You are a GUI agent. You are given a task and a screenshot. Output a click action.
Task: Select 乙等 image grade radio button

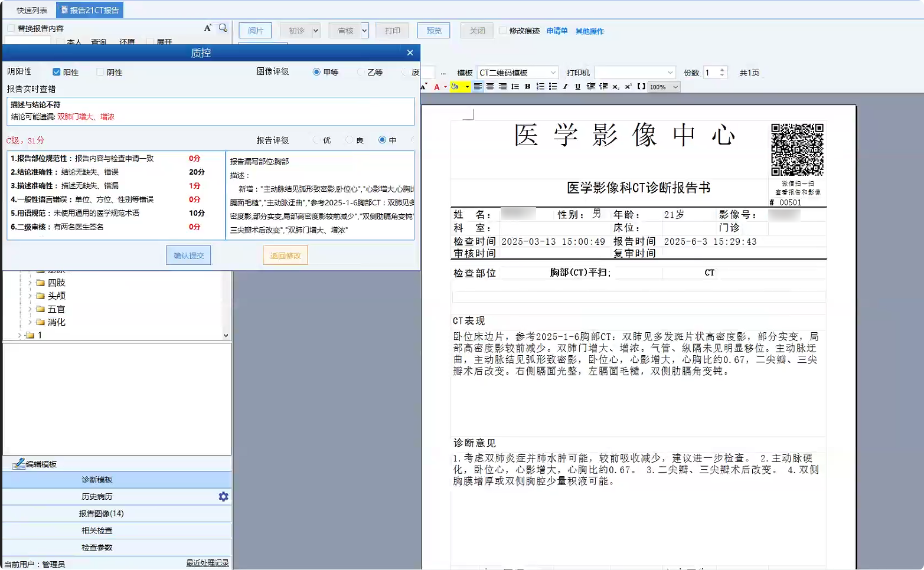pos(361,72)
